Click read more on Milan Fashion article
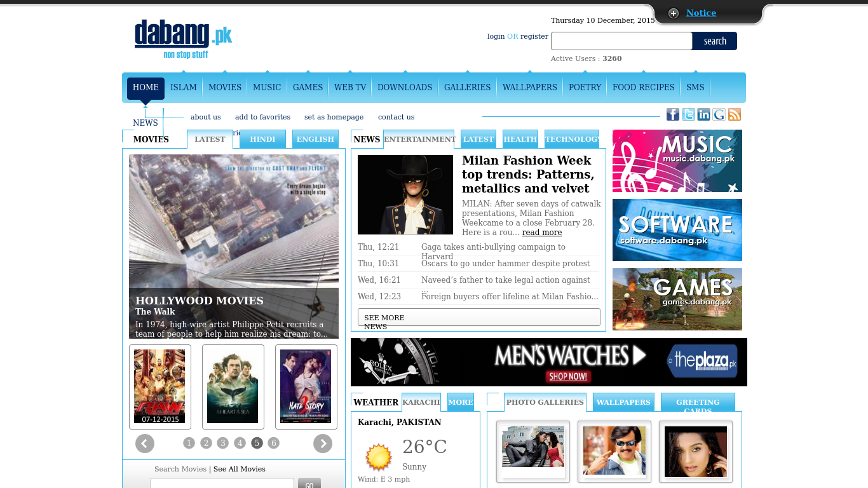The image size is (868, 488). 542,233
